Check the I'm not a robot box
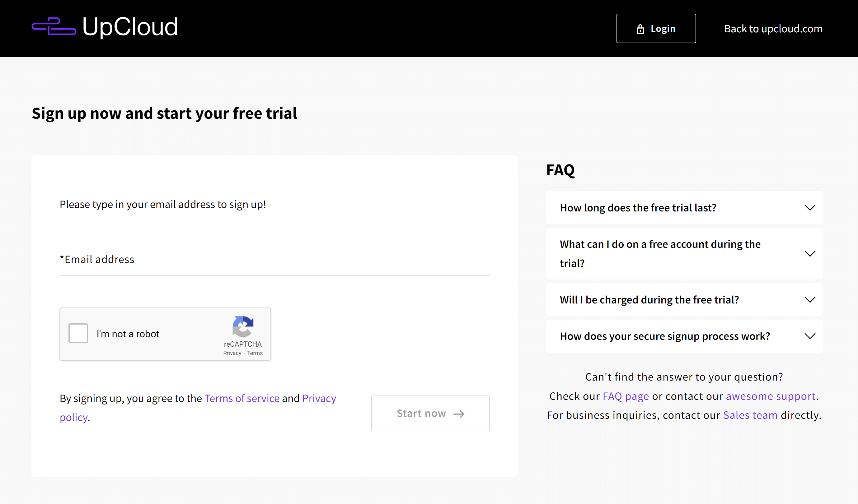 pos(78,333)
